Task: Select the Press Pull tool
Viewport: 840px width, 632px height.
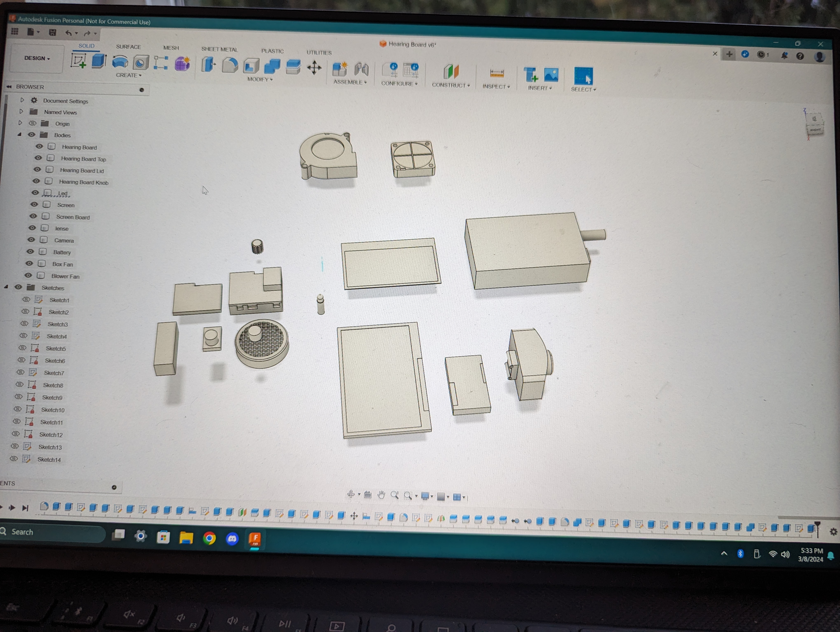Action: coord(209,64)
